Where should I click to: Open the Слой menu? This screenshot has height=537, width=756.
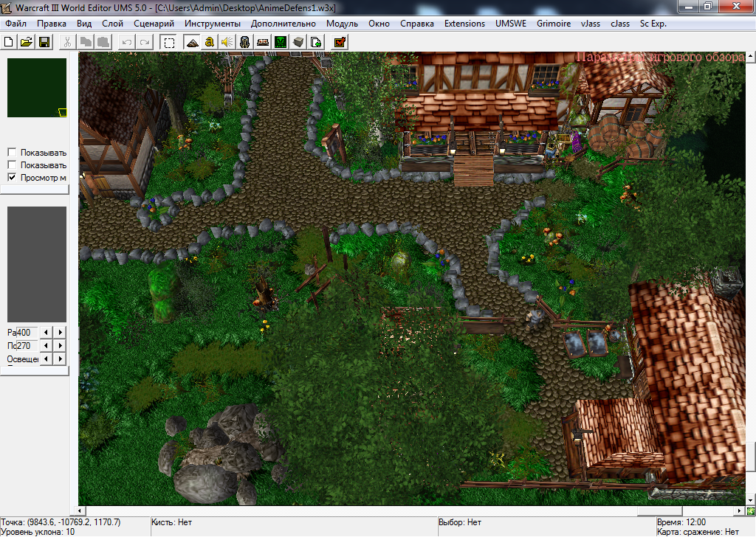pos(112,24)
